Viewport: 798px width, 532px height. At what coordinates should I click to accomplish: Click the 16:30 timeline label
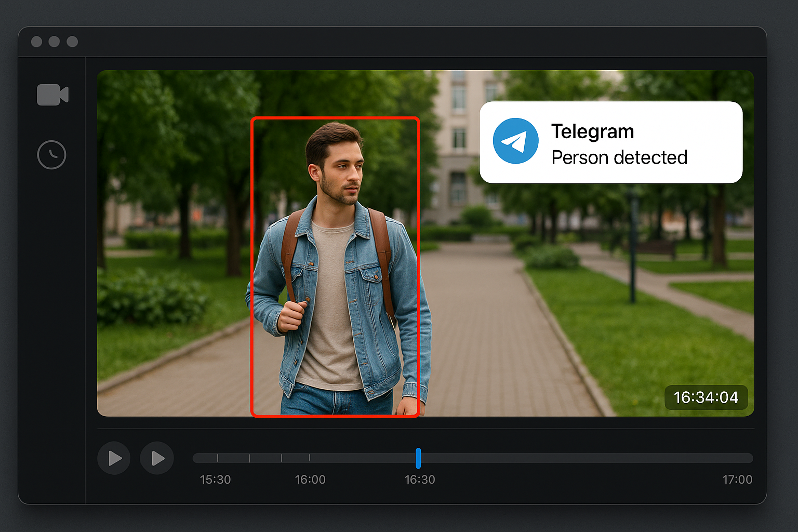pos(420,480)
